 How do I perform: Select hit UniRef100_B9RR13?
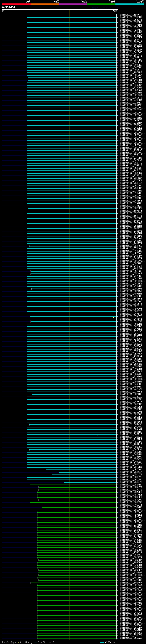131,58
